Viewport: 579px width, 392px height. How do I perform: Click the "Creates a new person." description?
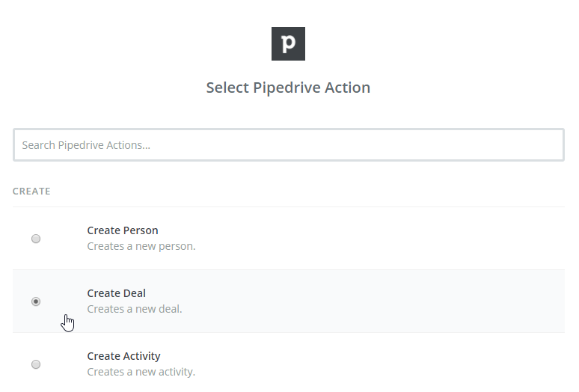pos(141,245)
